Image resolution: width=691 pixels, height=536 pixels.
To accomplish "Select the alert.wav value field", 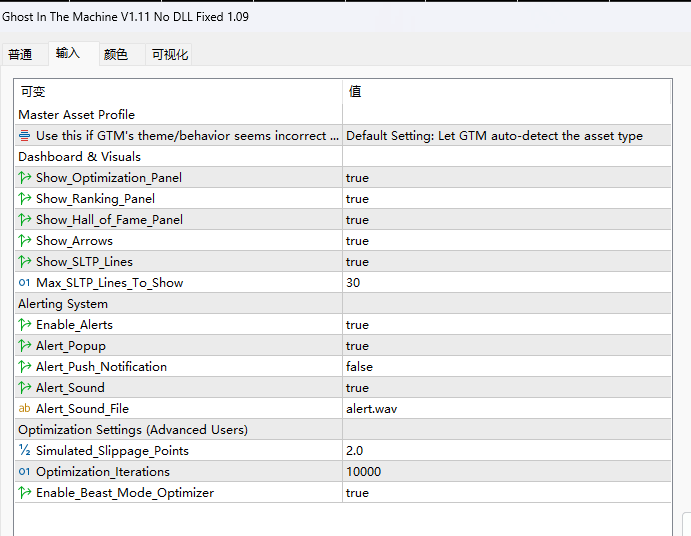I will (x=507, y=409).
